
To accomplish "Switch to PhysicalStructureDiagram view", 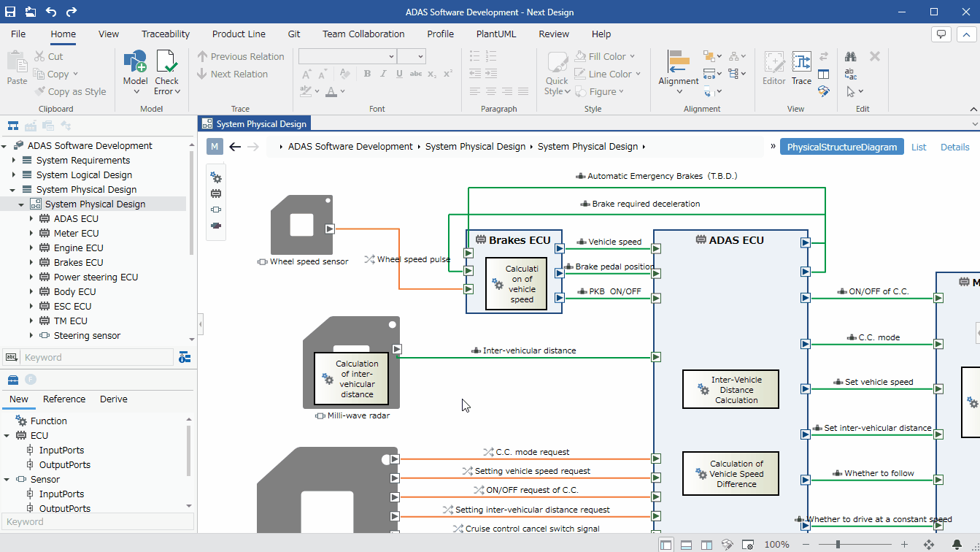I will click(842, 147).
